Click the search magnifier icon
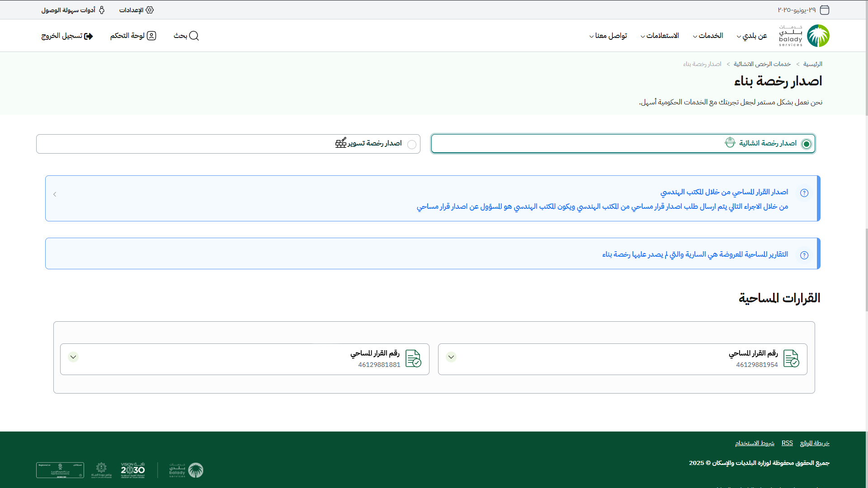 click(194, 36)
